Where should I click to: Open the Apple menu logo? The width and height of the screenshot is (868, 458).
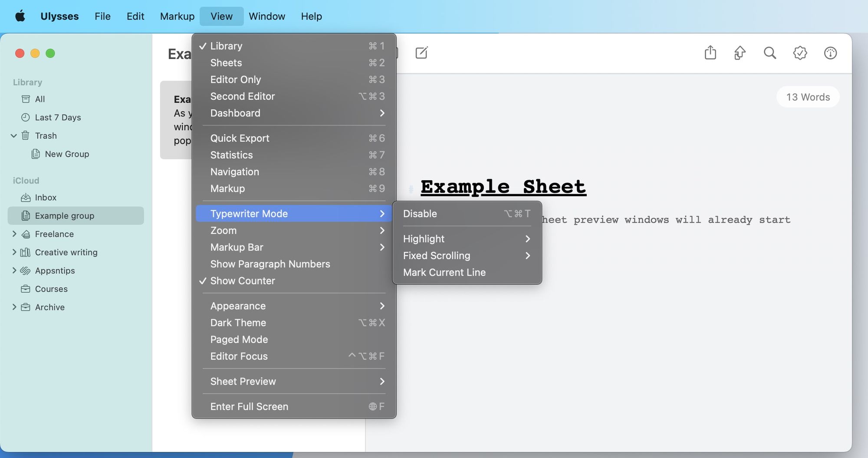[x=20, y=16]
